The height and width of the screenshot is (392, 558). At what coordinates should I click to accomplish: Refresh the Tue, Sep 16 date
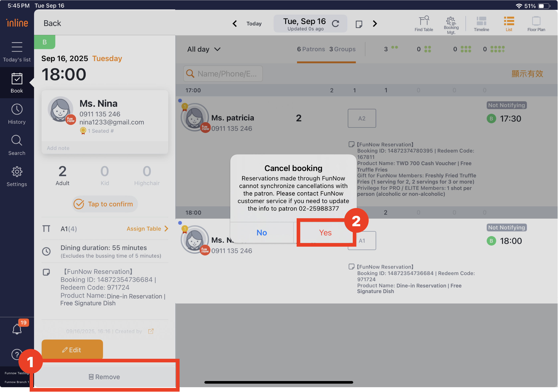coord(336,24)
